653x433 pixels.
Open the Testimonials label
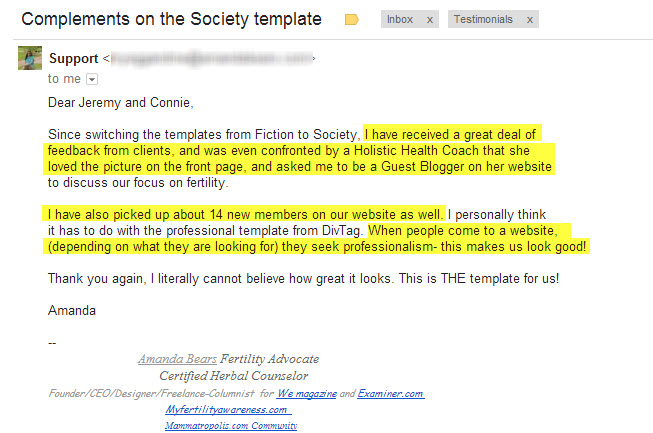click(483, 20)
